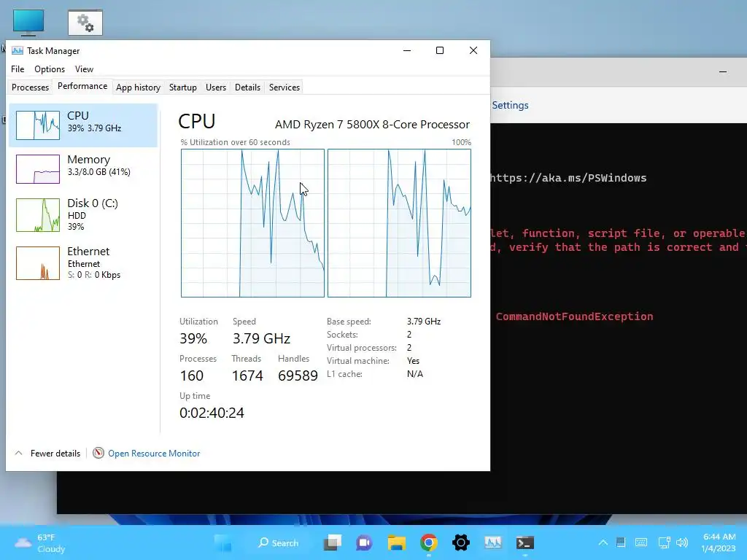The height and width of the screenshot is (560, 747).
Task: Click the 39% Utilization value
Action: [x=193, y=338]
